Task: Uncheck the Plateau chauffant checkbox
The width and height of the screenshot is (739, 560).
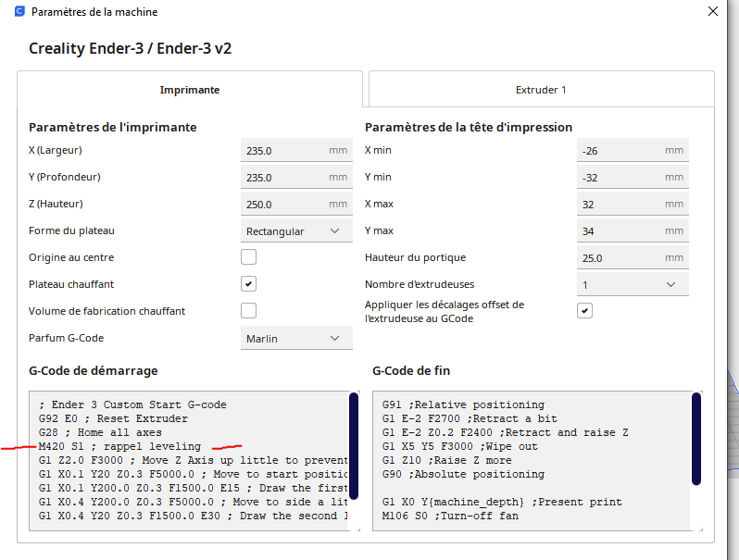Action: 248,284
